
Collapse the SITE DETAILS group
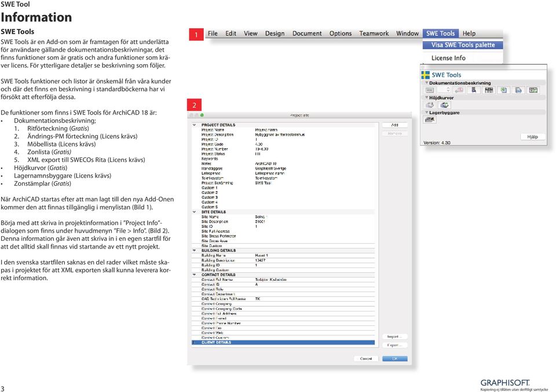point(195,212)
